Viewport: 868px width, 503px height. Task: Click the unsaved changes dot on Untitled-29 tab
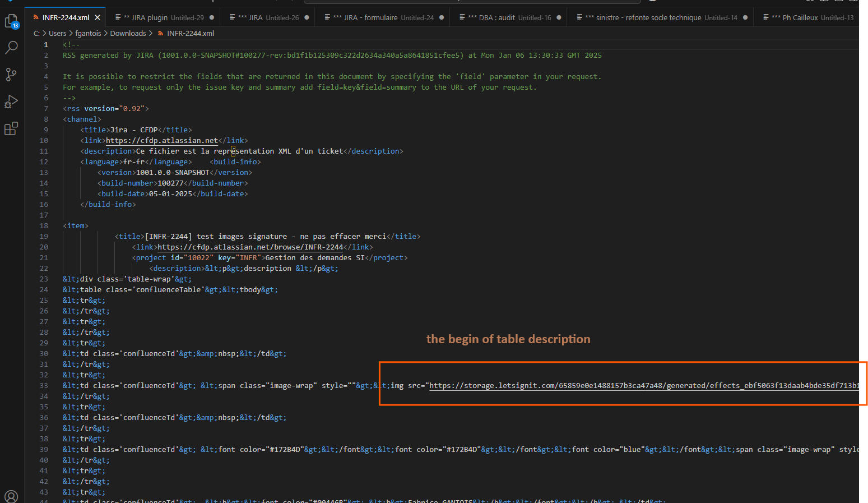point(212,17)
